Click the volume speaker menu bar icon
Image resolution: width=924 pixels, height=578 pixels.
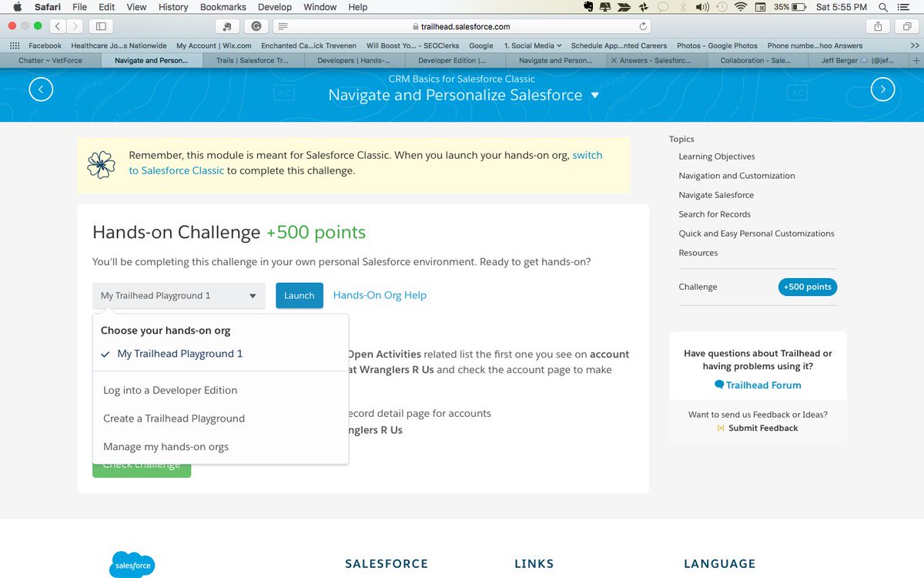[x=702, y=7]
